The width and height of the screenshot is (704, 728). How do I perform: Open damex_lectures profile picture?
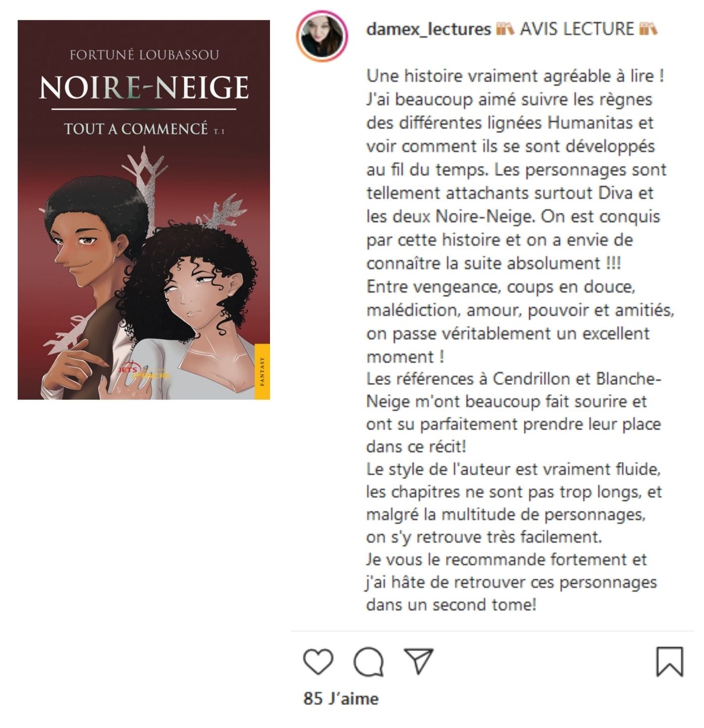click(322, 36)
